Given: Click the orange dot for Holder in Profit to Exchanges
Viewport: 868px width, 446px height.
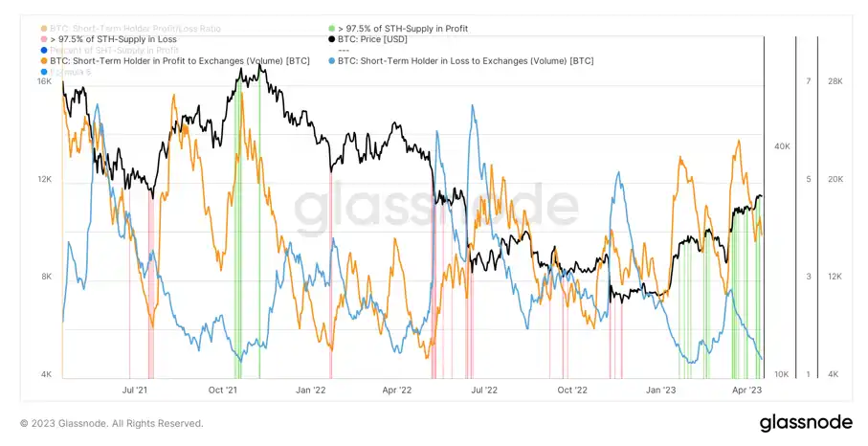Looking at the screenshot, I should [x=44, y=61].
